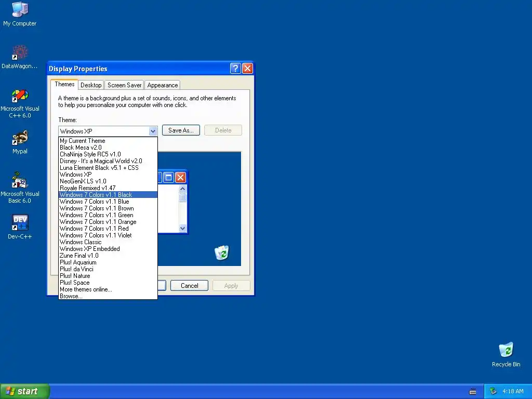Click the Cancel button
This screenshot has height=399, width=532.
tap(189, 286)
